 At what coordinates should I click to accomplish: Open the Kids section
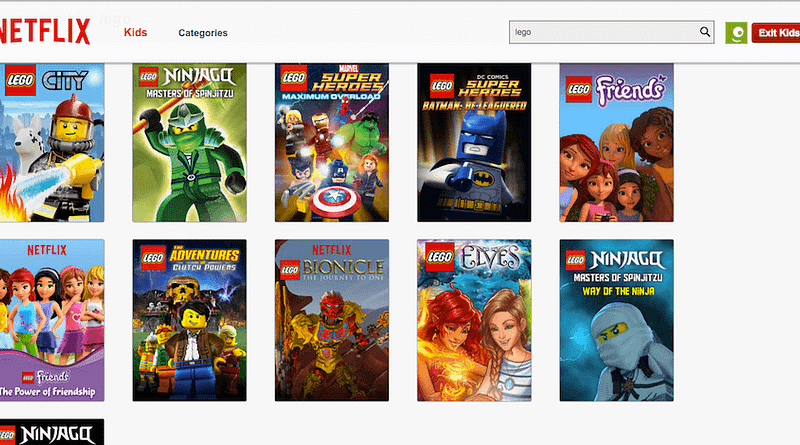(x=135, y=32)
